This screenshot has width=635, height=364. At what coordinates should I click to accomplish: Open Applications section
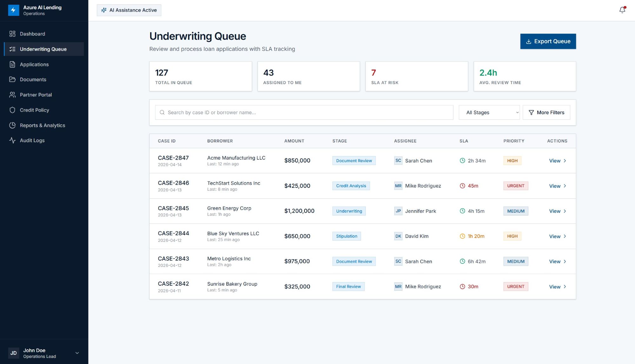[x=44, y=64]
